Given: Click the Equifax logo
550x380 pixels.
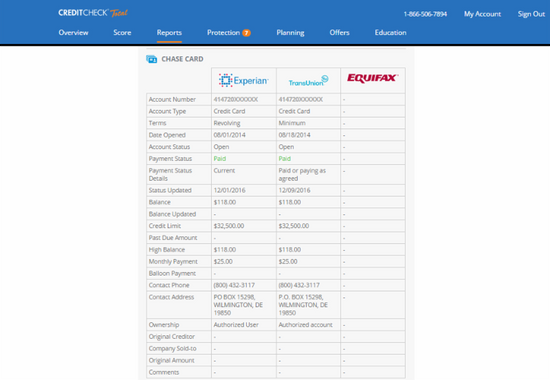Looking at the screenshot, I should tap(373, 78).
